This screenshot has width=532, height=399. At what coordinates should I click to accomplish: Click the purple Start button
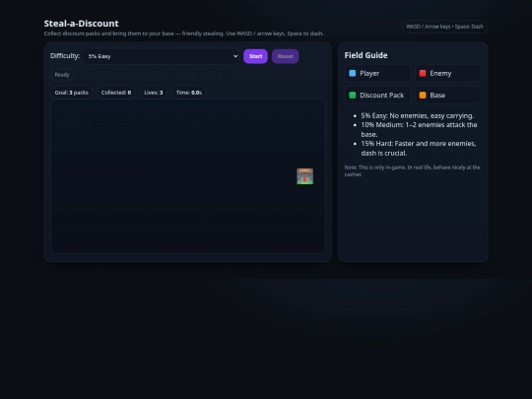coord(255,56)
